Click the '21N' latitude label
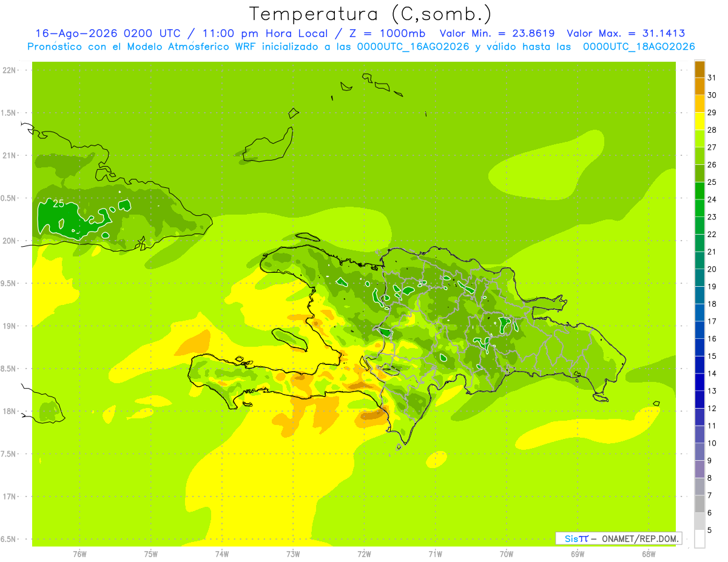The image size is (728, 562). coord(10,156)
